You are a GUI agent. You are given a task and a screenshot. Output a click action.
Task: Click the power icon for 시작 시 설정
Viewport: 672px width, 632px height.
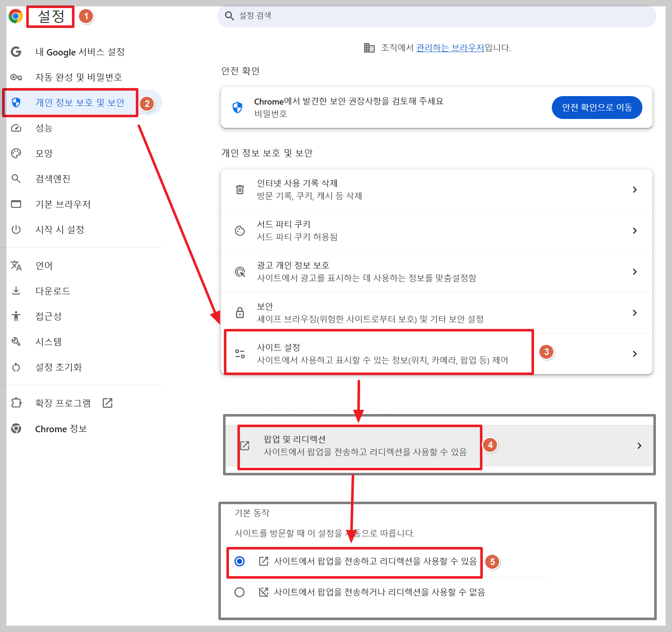click(16, 229)
